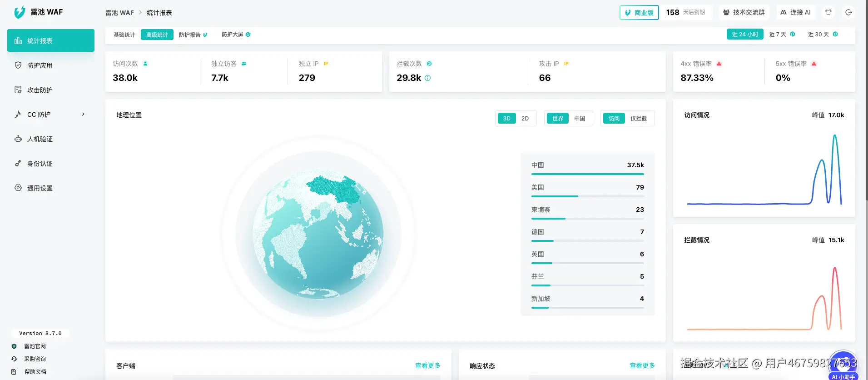Click the 英国 row in the country list
The height and width of the screenshot is (380, 868).
[588, 256]
